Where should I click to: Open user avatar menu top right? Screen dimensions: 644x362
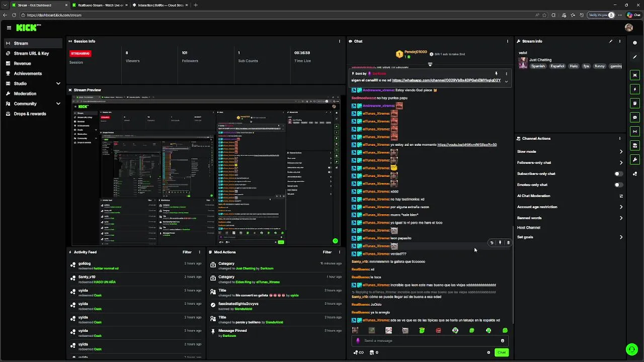(x=629, y=28)
